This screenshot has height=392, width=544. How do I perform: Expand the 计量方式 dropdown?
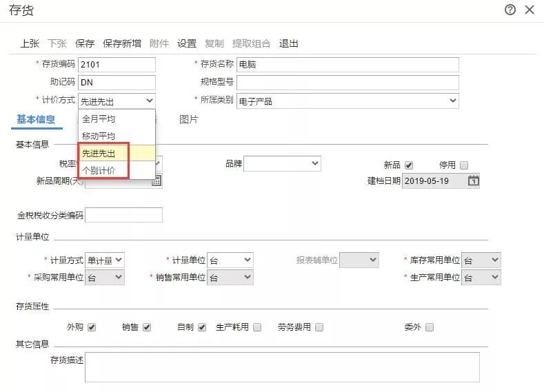click(104, 260)
